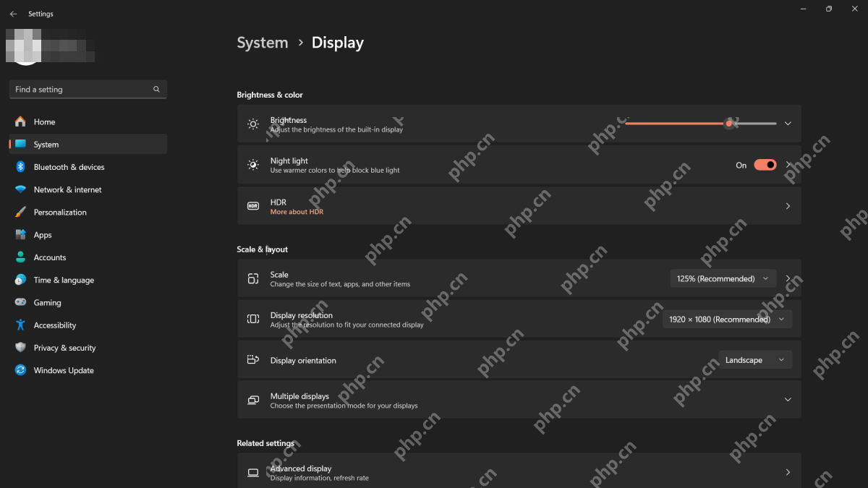Image resolution: width=868 pixels, height=488 pixels.
Task: Click the Home icon in the sidebar
Action: click(x=20, y=121)
